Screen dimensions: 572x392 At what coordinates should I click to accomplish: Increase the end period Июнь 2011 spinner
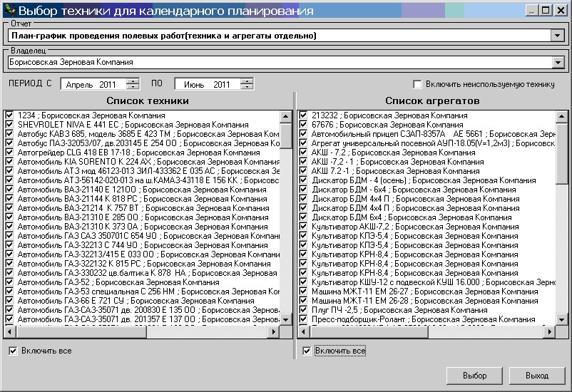point(247,81)
